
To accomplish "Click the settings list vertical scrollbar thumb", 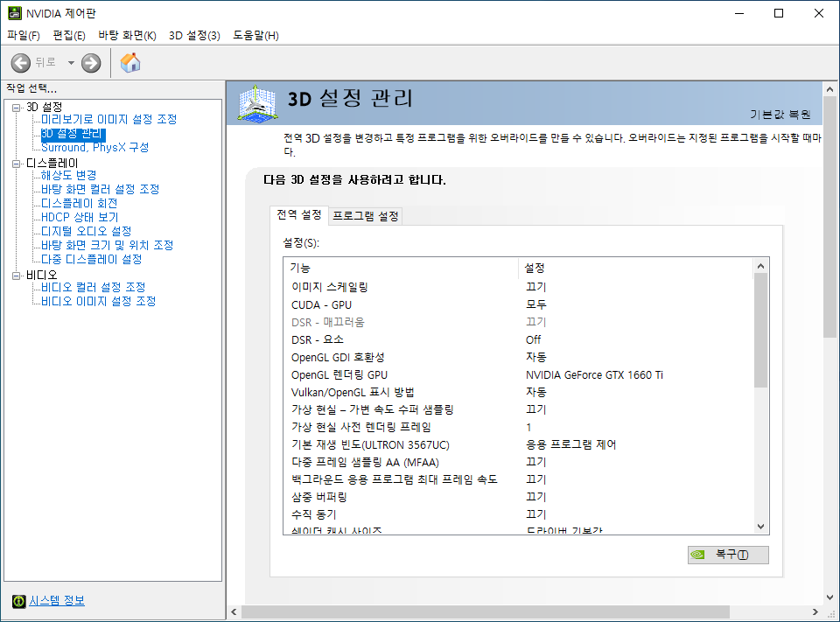I will [760, 330].
